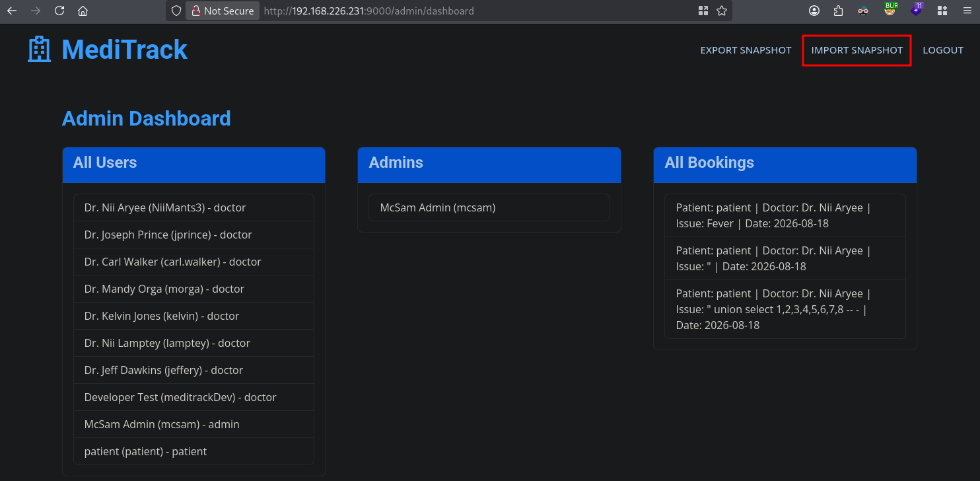Image resolution: width=980 pixels, height=481 pixels.
Task: Log out via Logout link
Action: click(x=942, y=50)
